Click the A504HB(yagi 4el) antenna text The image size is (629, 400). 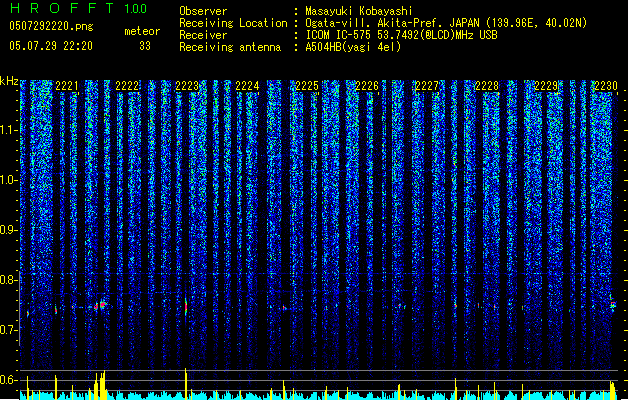tap(353, 47)
